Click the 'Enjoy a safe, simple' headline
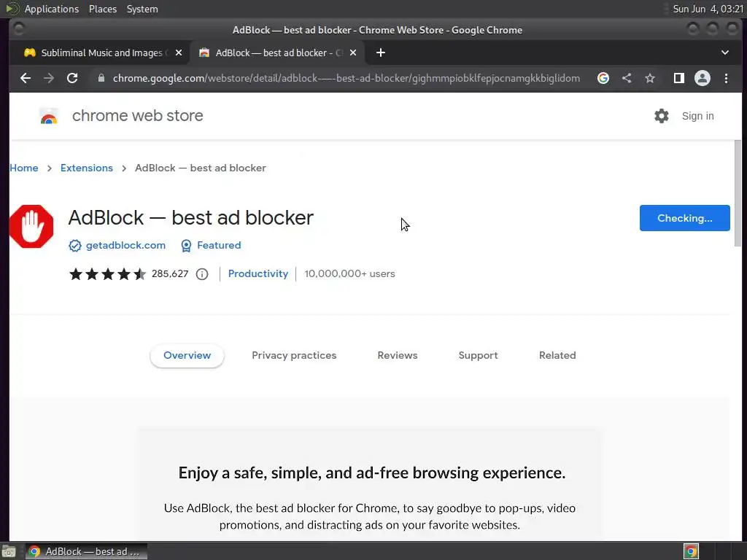747x560 pixels. [x=371, y=472]
